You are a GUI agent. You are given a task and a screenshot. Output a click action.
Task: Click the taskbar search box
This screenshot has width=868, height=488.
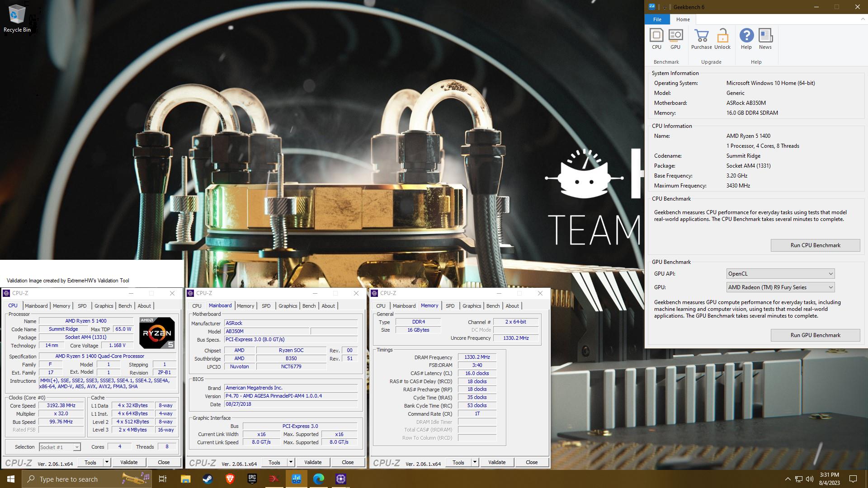point(87,479)
